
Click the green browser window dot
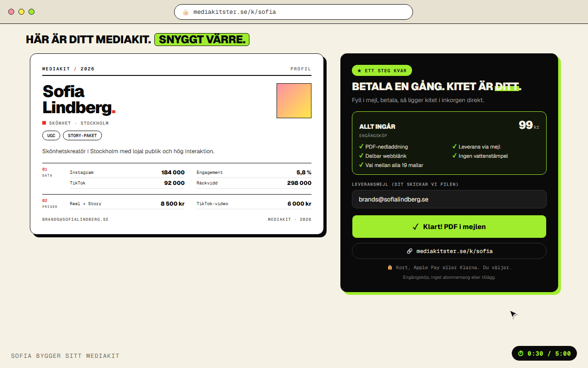[x=31, y=12]
